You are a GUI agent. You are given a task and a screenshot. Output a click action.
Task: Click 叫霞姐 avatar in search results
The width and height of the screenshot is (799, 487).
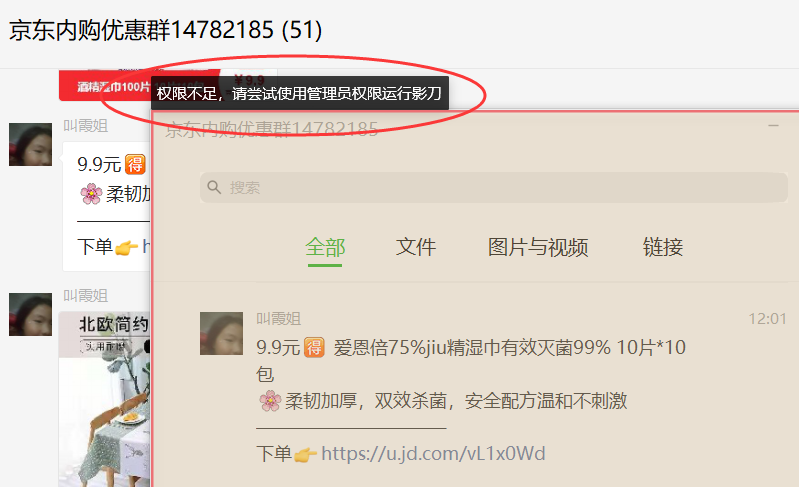click(221, 334)
